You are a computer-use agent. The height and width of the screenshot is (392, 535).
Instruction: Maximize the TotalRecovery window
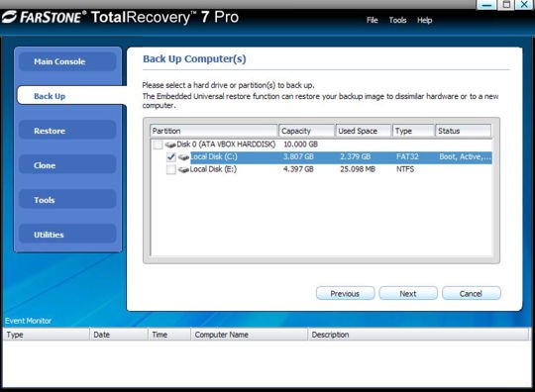506,5
